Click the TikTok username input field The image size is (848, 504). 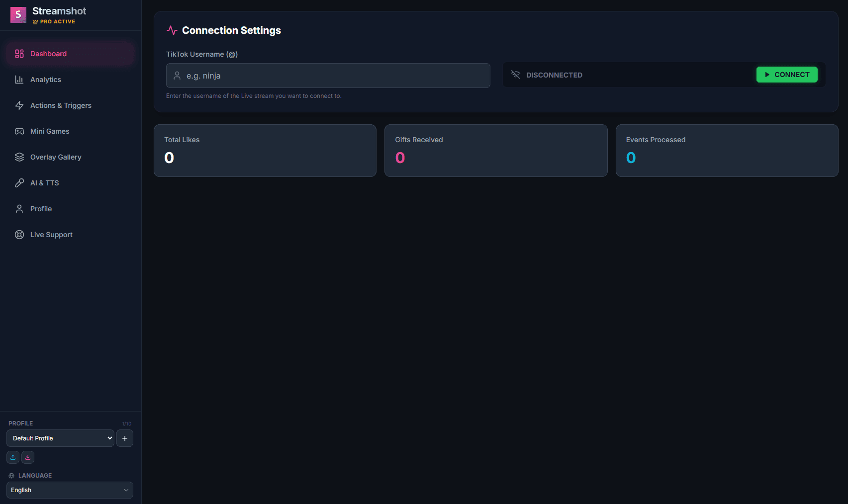pyautogui.click(x=328, y=76)
